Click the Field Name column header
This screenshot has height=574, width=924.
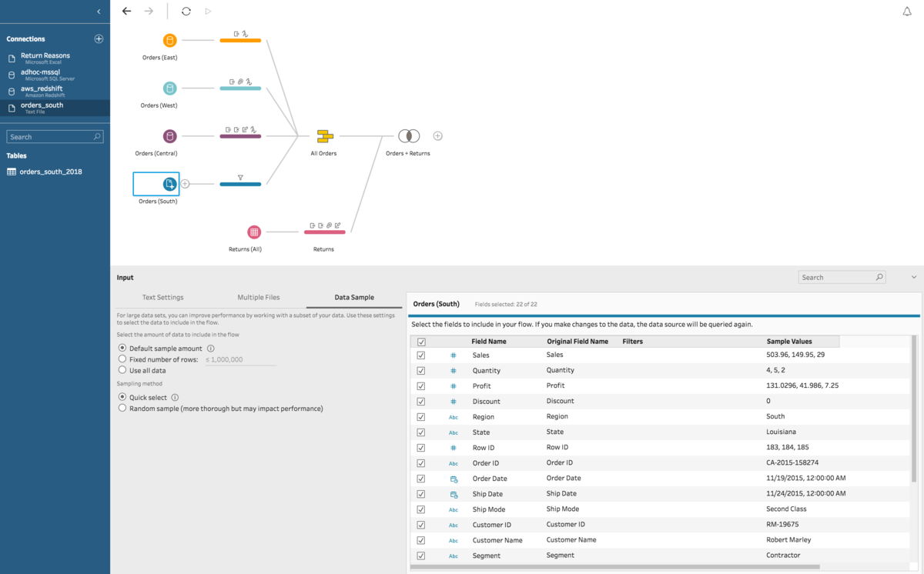point(489,341)
